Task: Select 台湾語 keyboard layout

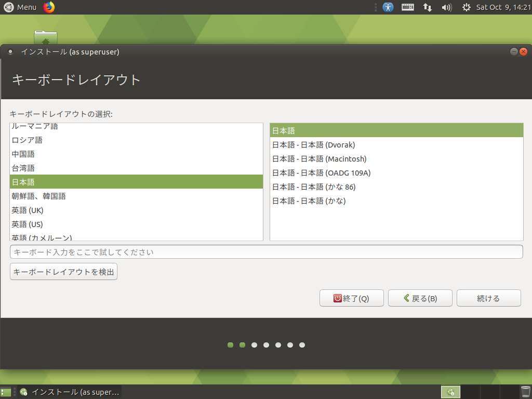Action: [137, 168]
